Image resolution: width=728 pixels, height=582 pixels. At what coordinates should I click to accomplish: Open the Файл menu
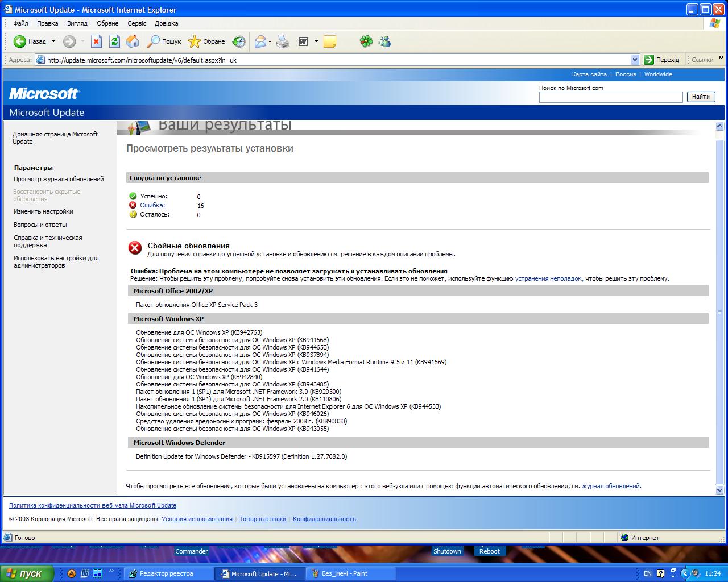[21, 23]
